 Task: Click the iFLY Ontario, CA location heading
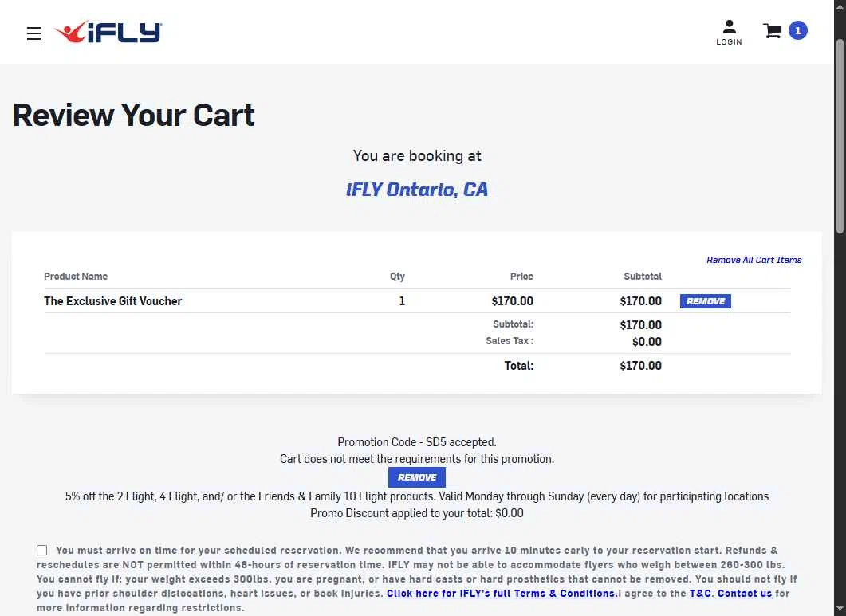point(416,190)
